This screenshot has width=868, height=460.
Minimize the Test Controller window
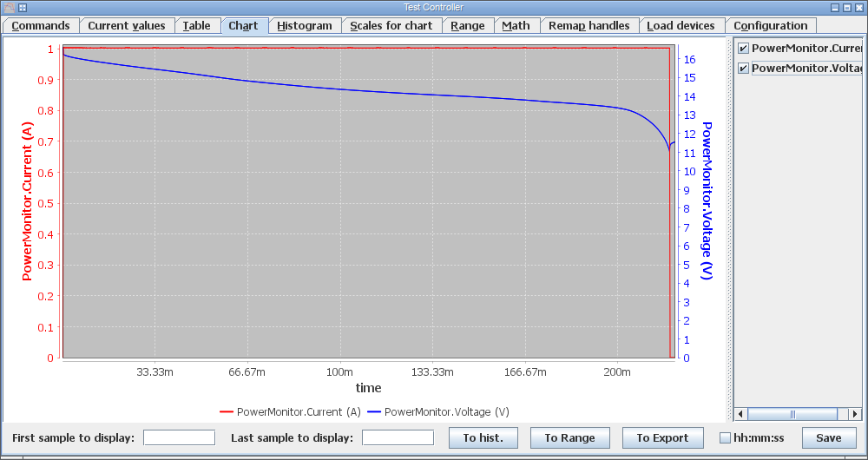point(835,7)
